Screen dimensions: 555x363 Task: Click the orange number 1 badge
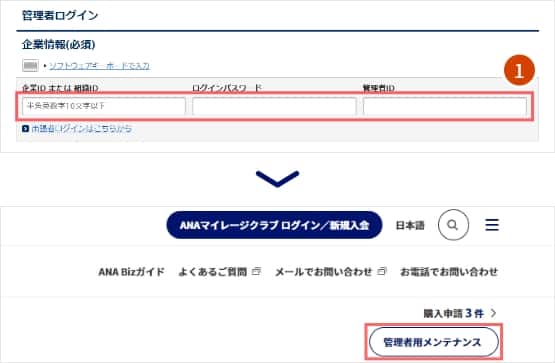click(519, 70)
